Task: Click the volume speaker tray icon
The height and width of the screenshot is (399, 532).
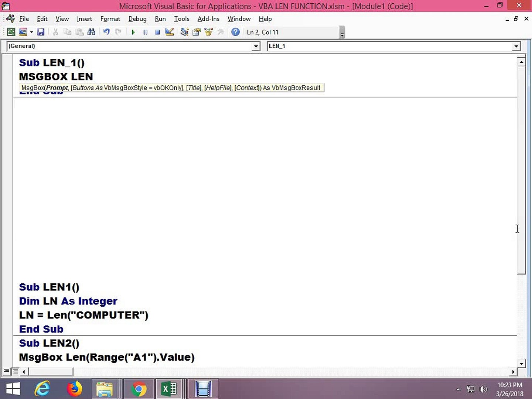Action: click(483, 389)
